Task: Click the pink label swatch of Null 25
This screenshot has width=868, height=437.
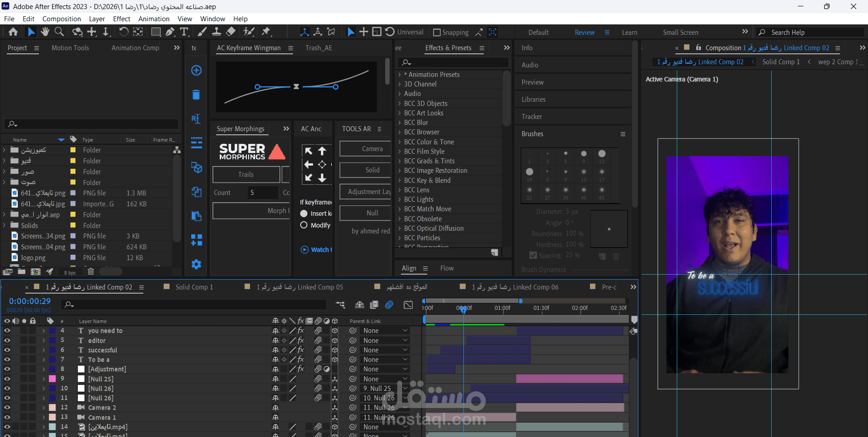Action: point(52,379)
